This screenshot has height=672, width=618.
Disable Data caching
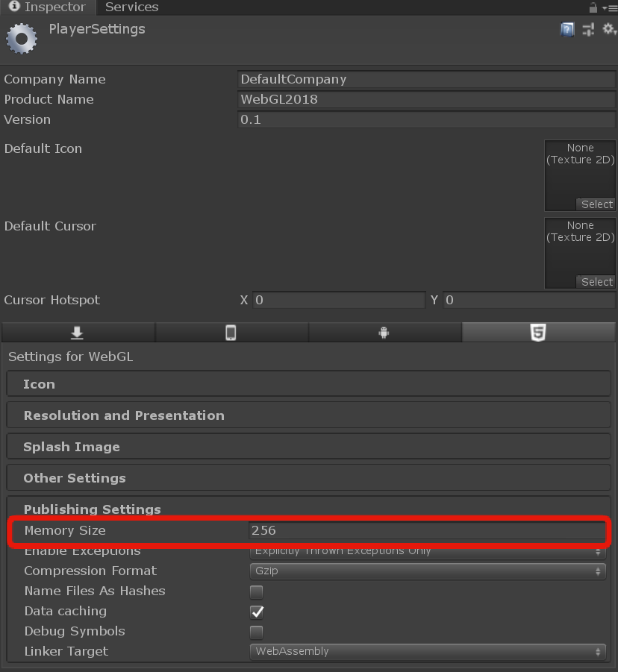[x=256, y=612]
